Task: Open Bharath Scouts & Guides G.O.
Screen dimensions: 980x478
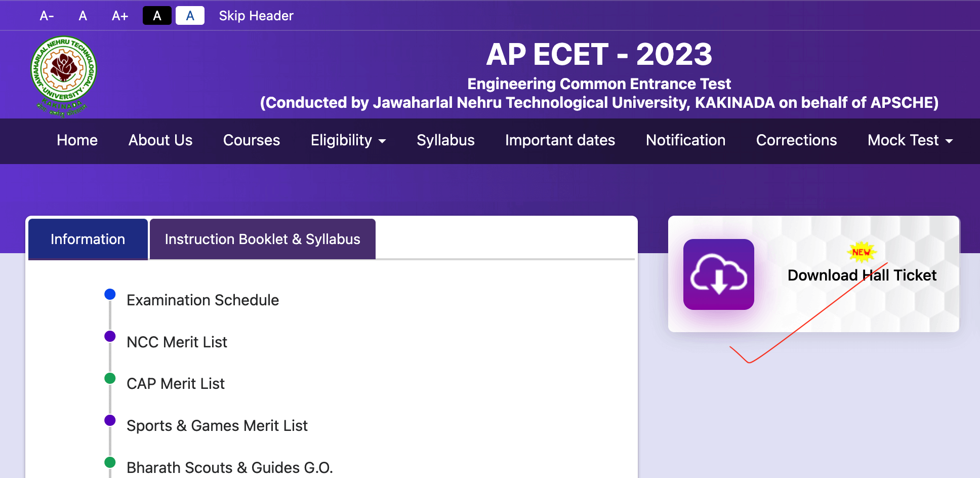Action: [229, 467]
